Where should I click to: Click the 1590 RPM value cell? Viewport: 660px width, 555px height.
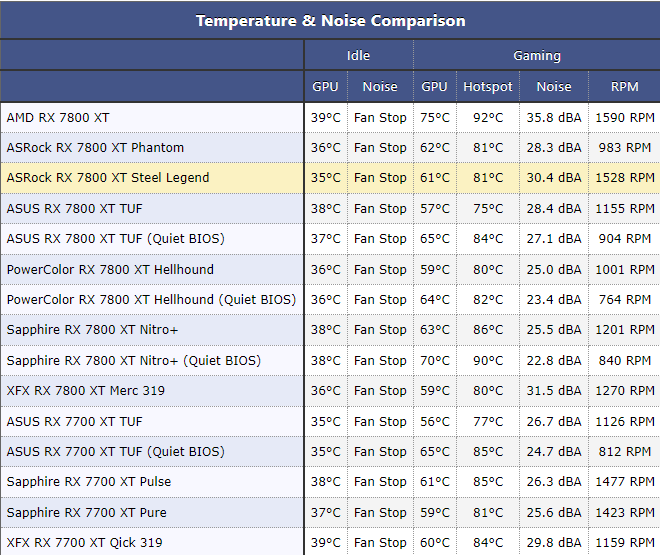tap(624, 117)
